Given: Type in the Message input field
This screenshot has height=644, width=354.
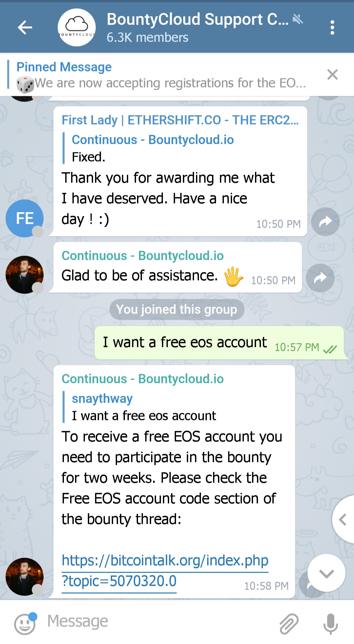Looking at the screenshot, I should (157, 621).
